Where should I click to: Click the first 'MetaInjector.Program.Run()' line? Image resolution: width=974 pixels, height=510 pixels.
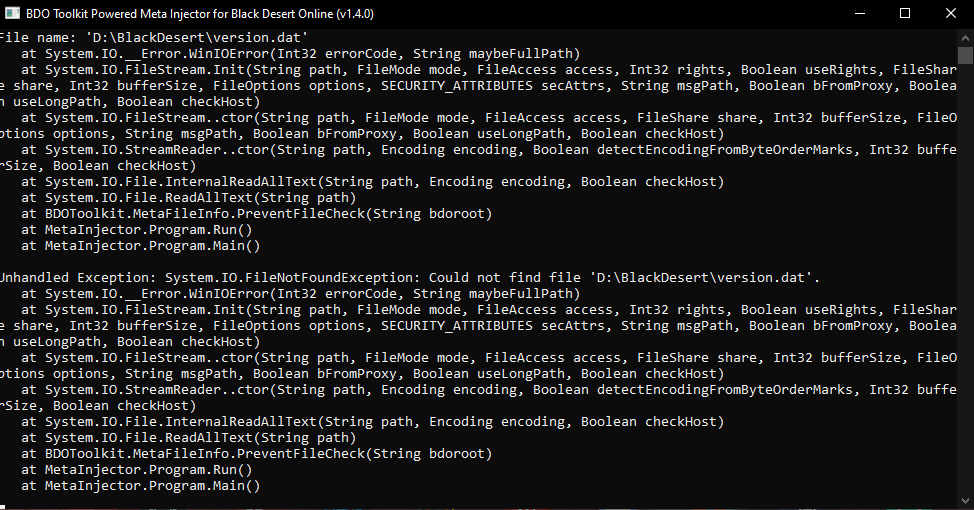click(148, 229)
